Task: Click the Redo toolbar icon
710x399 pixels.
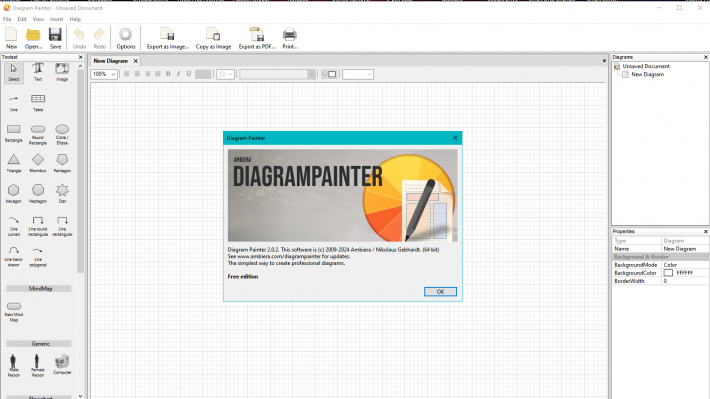Action: click(x=99, y=38)
